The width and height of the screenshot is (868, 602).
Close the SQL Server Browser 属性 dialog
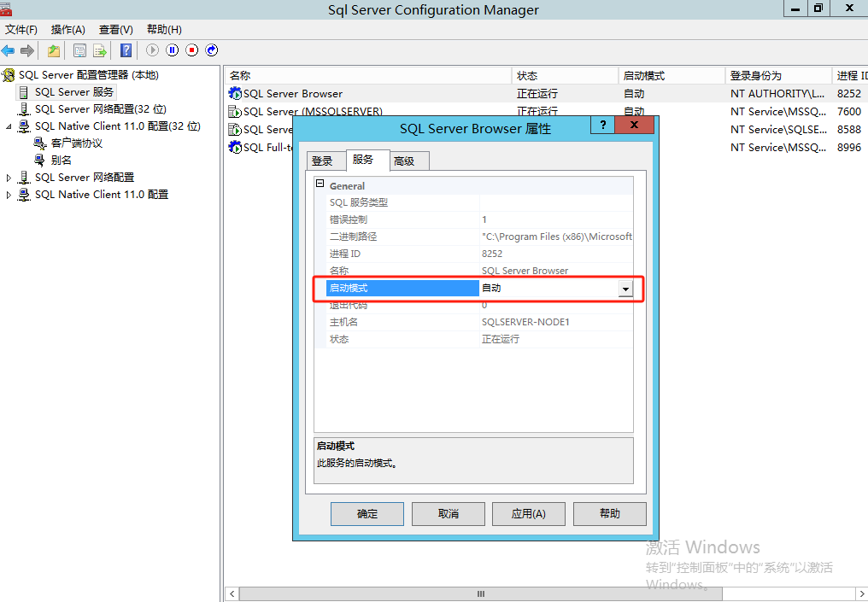[x=635, y=125]
